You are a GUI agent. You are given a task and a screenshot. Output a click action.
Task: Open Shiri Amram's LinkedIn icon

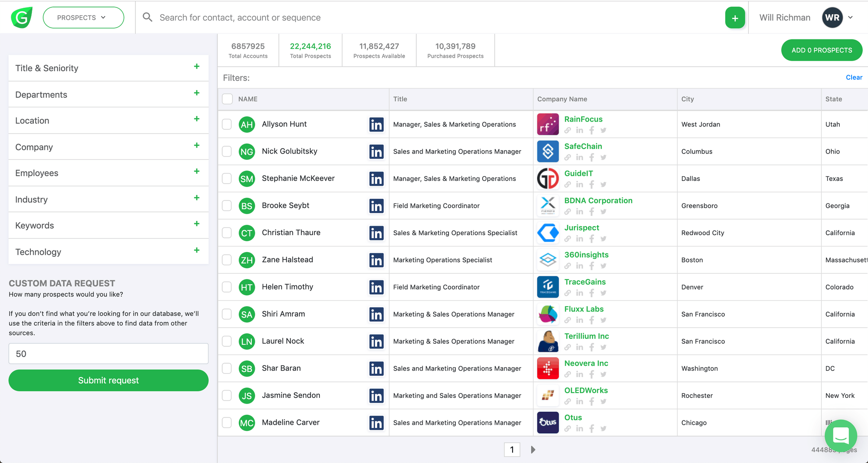tap(376, 314)
